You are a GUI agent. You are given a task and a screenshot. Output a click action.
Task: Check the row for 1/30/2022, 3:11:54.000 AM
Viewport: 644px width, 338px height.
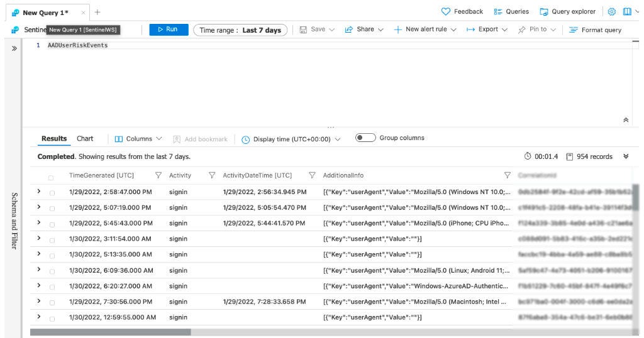tap(52, 241)
